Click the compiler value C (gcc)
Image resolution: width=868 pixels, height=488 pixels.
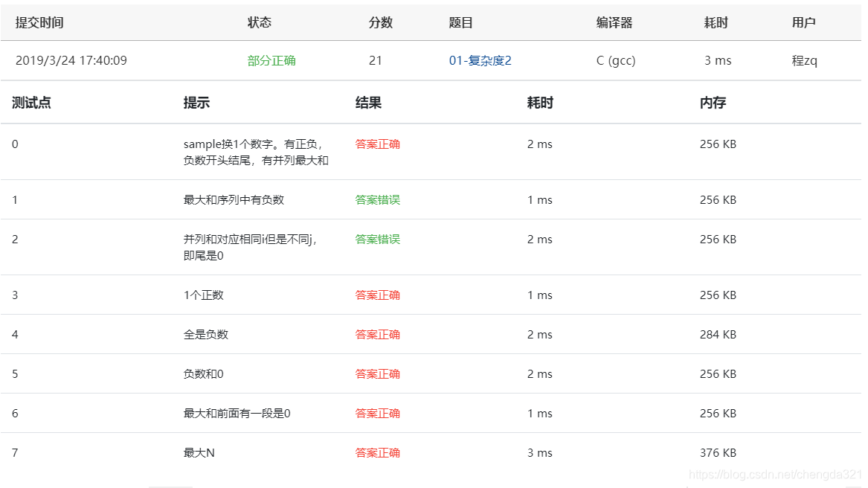(616, 60)
